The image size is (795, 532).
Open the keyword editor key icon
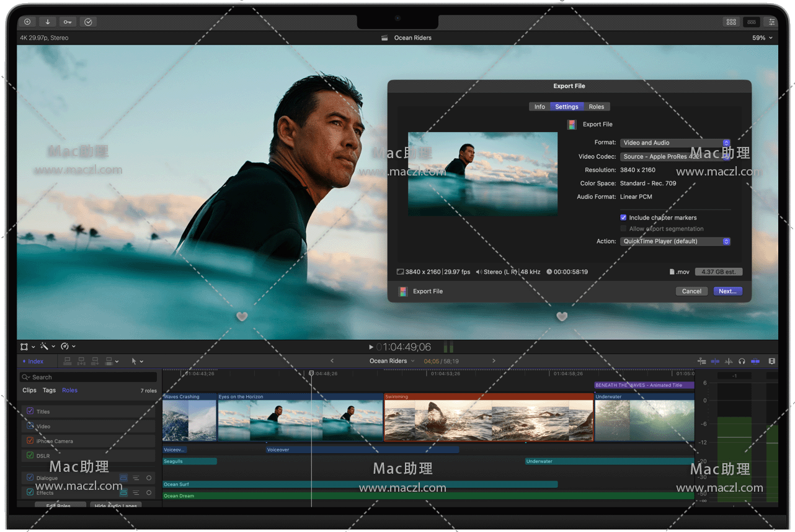[x=68, y=22]
